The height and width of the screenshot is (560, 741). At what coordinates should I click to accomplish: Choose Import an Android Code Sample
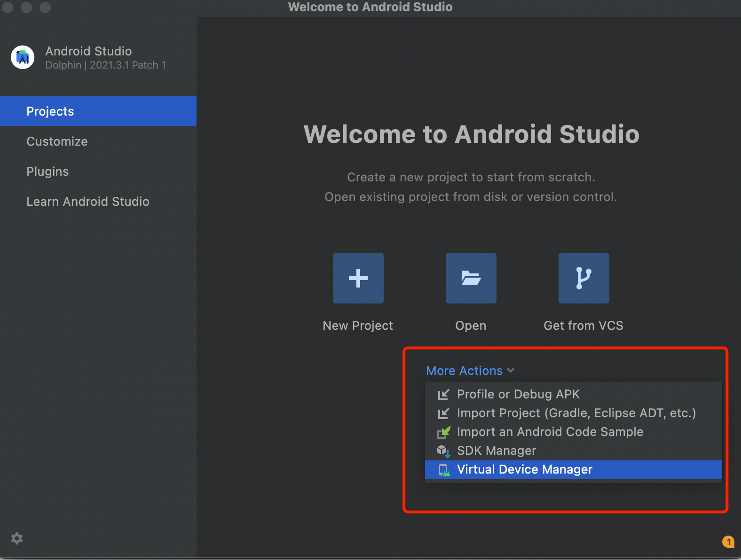[x=573, y=432]
